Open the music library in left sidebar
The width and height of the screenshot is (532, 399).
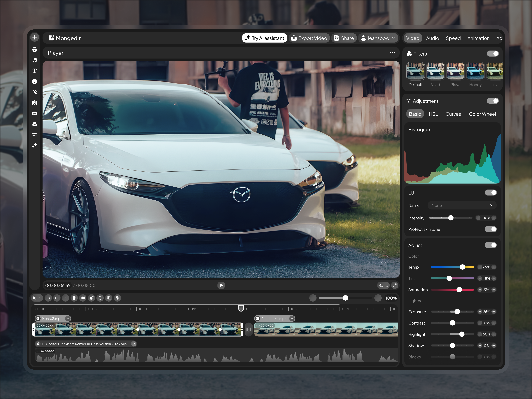pos(35,60)
